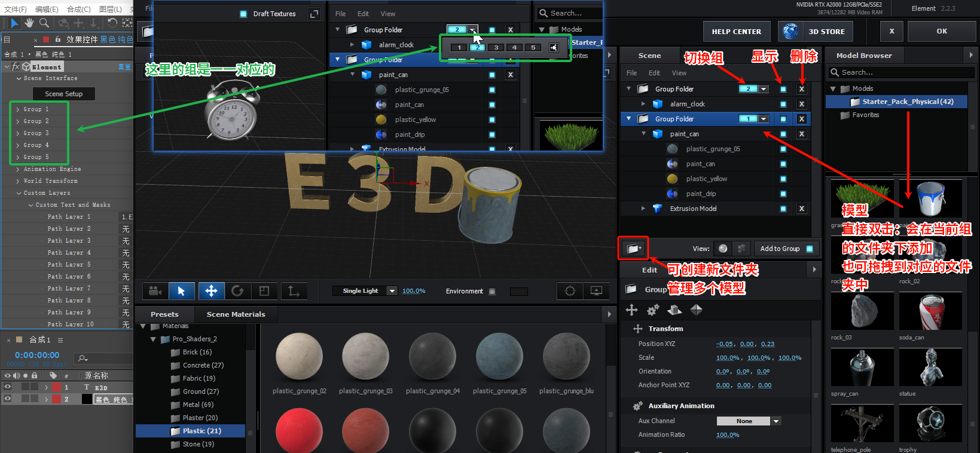Viewport: 980px width, 453px height.
Task: Pick the After Effects Selection arrow tool
Action: pyautogui.click(x=14, y=23)
